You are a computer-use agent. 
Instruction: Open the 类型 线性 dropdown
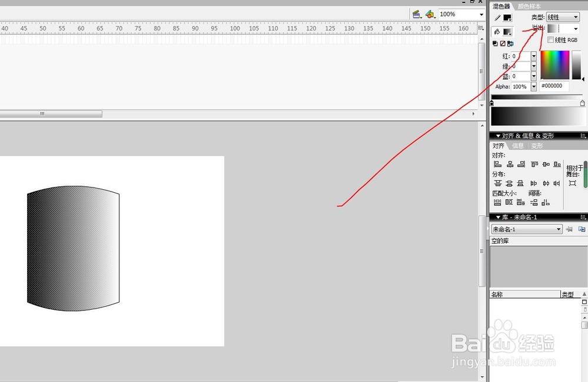[563, 17]
